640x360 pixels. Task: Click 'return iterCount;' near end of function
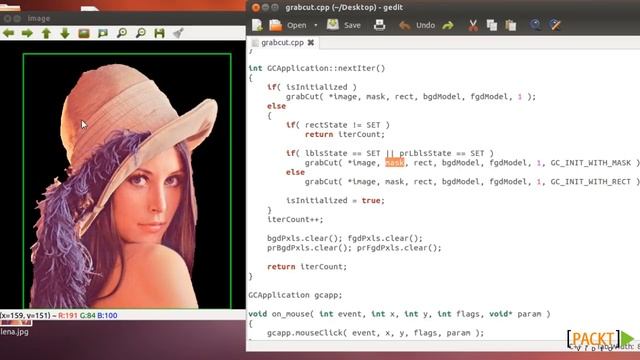(307, 267)
